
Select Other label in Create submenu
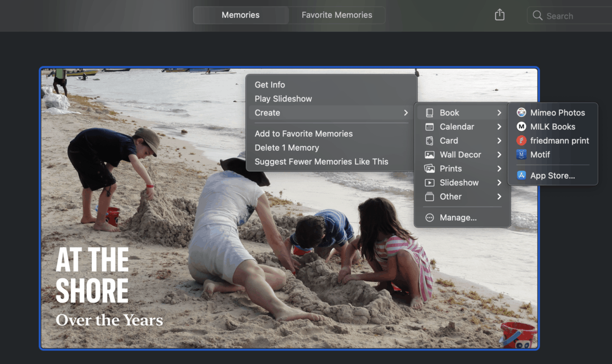pos(451,196)
